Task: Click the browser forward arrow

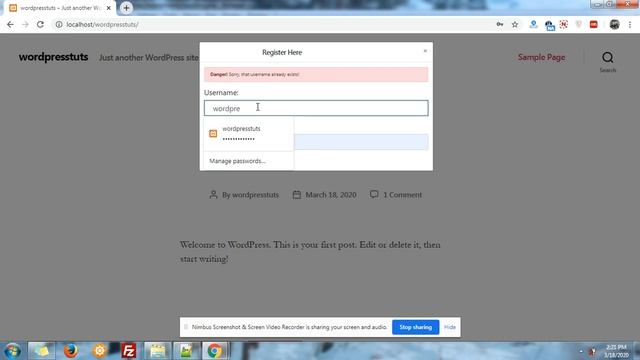Action: point(25,24)
